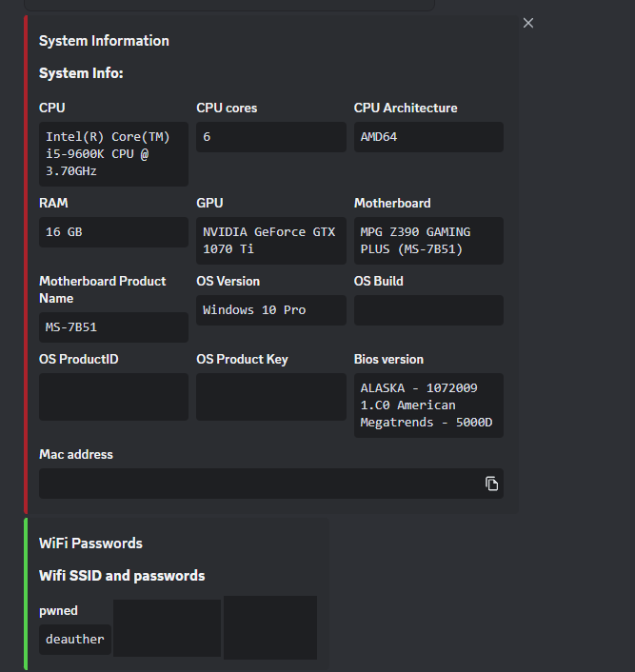This screenshot has width=635, height=672.
Task: Select the deauther code block
Action: (75, 640)
